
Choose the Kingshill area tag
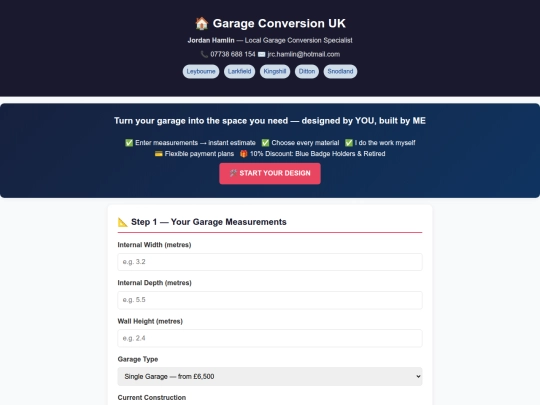tap(275, 72)
